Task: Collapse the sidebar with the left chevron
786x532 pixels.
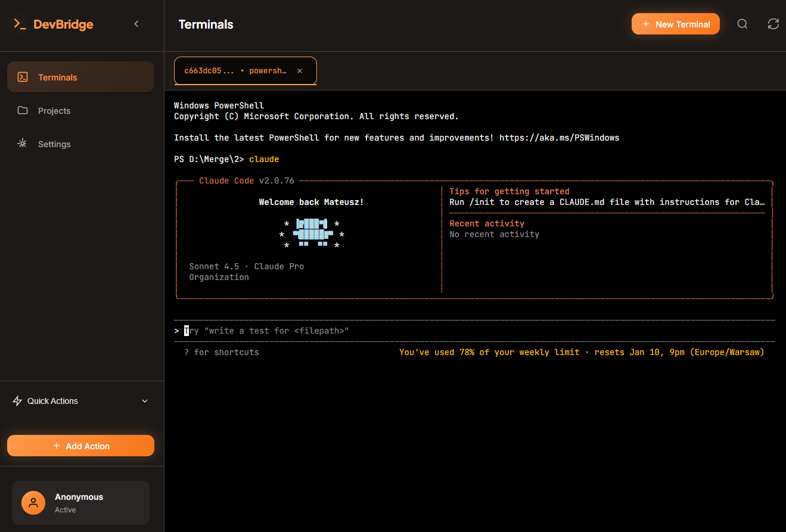Action: click(136, 24)
